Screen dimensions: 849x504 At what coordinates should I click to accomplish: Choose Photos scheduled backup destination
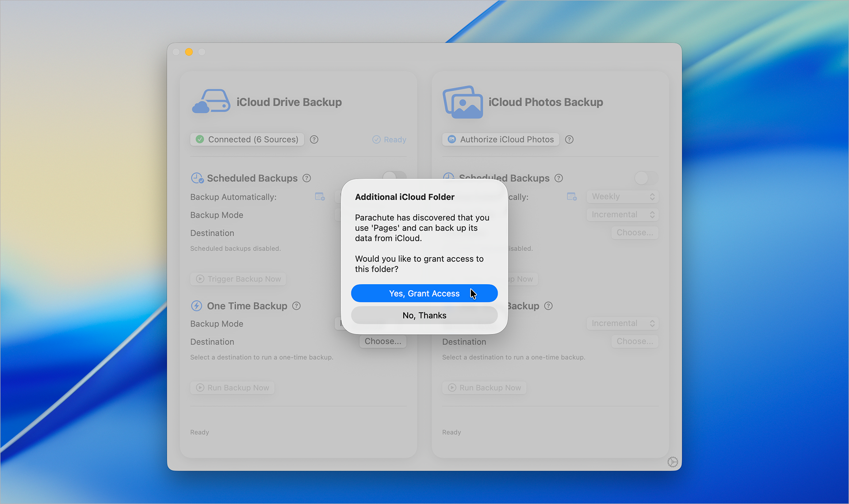[635, 233]
